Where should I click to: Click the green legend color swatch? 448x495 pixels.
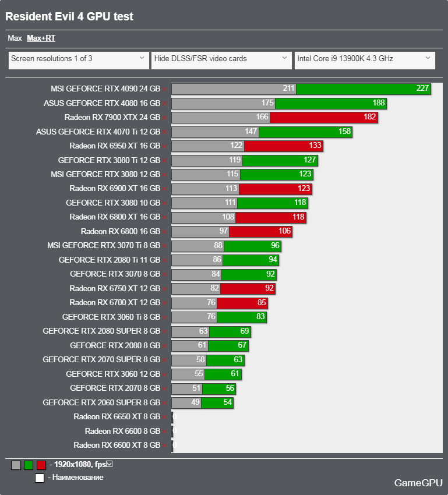coord(29,465)
